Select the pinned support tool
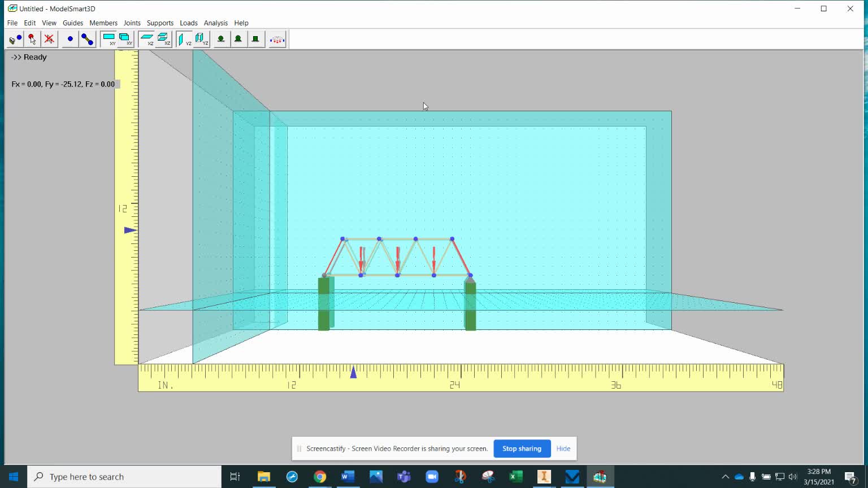This screenshot has width=868, height=488. (x=238, y=40)
